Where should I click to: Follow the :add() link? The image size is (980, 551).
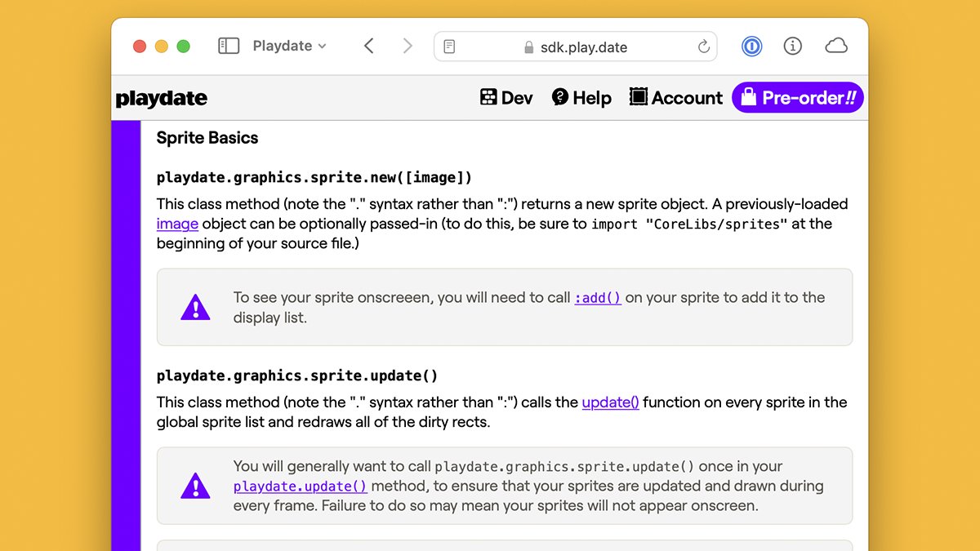click(598, 298)
